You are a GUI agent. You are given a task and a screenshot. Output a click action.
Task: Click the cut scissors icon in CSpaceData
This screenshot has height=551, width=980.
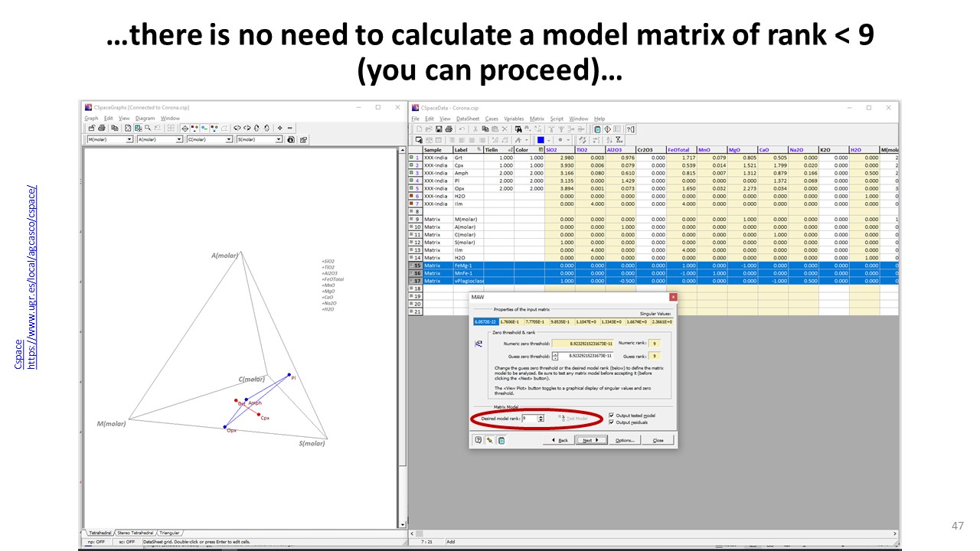point(475,129)
